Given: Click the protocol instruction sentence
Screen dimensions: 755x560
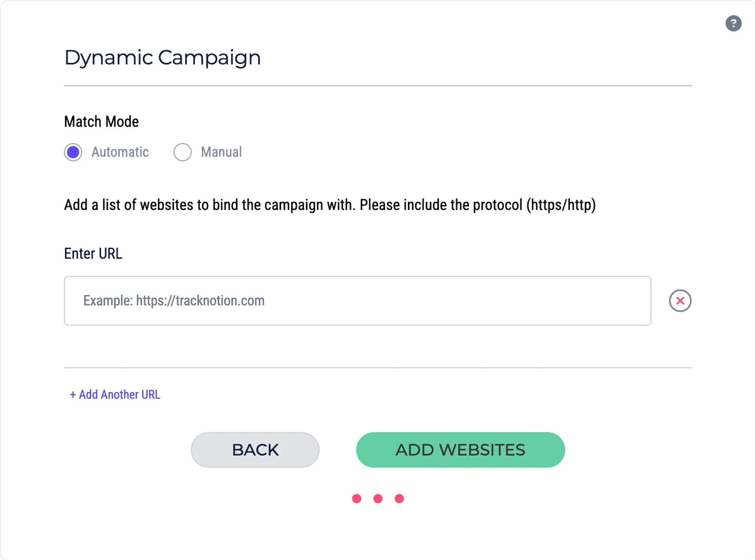Looking at the screenshot, I should (x=330, y=205).
